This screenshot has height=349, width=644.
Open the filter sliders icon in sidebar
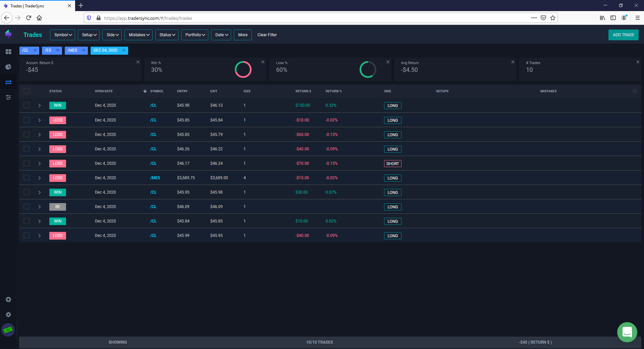coord(8,97)
